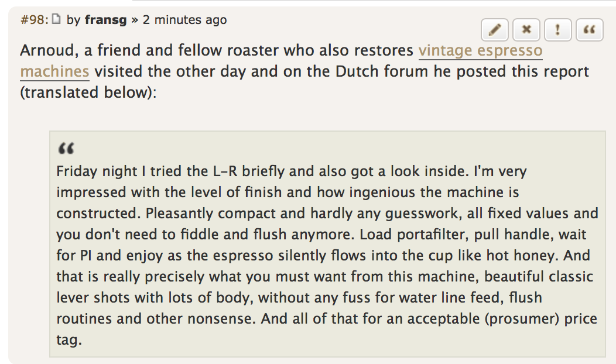
Task: Click the "(translated below):" text
Action: click(88, 92)
